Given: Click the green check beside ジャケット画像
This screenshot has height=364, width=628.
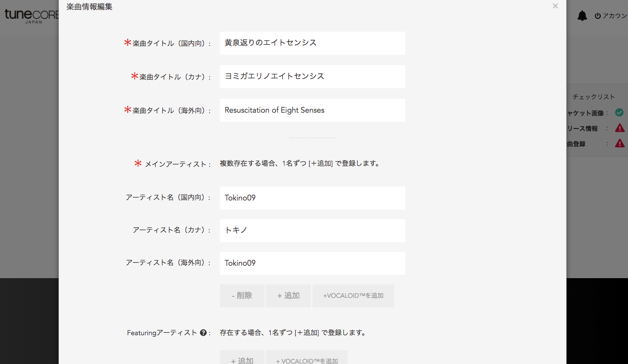Looking at the screenshot, I should point(619,113).
